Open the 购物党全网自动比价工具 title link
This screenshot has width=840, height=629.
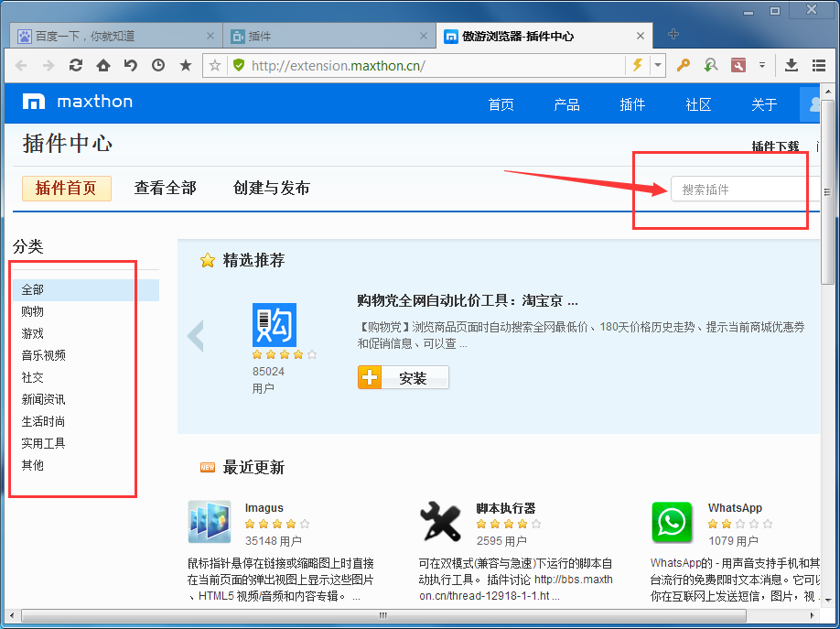point(468,301)
